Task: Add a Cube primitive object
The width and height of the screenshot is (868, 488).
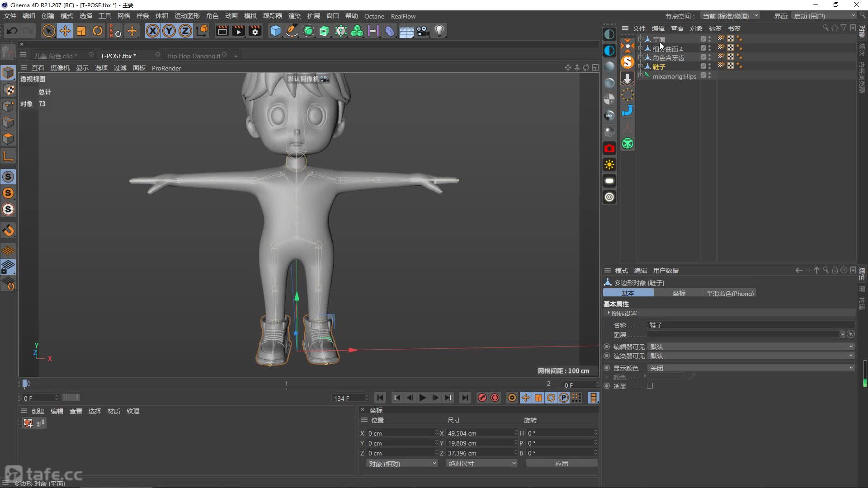Action: tap(275, 31)
